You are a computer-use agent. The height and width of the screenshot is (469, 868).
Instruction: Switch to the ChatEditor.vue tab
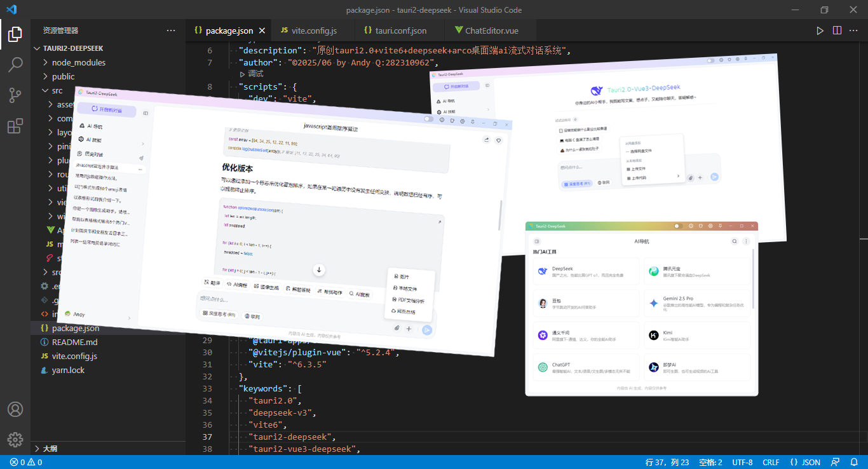tap(491, 31)
